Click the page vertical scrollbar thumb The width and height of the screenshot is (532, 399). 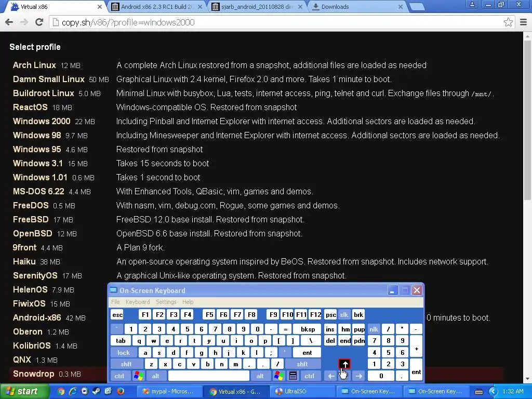point(527,119)
